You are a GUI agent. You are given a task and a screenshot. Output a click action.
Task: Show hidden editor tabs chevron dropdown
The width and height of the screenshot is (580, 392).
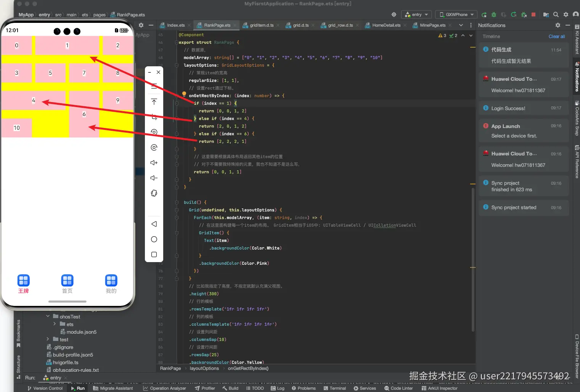(x=461, y=25)
